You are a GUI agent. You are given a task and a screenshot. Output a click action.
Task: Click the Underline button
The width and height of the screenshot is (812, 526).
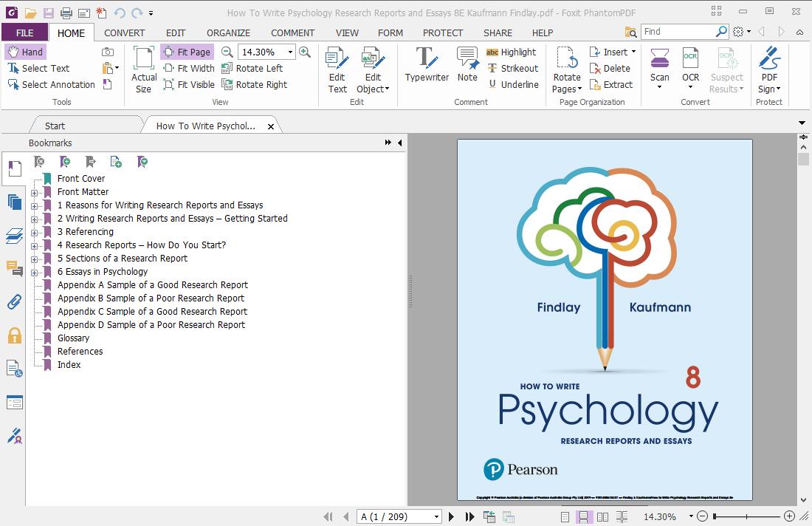513,84
